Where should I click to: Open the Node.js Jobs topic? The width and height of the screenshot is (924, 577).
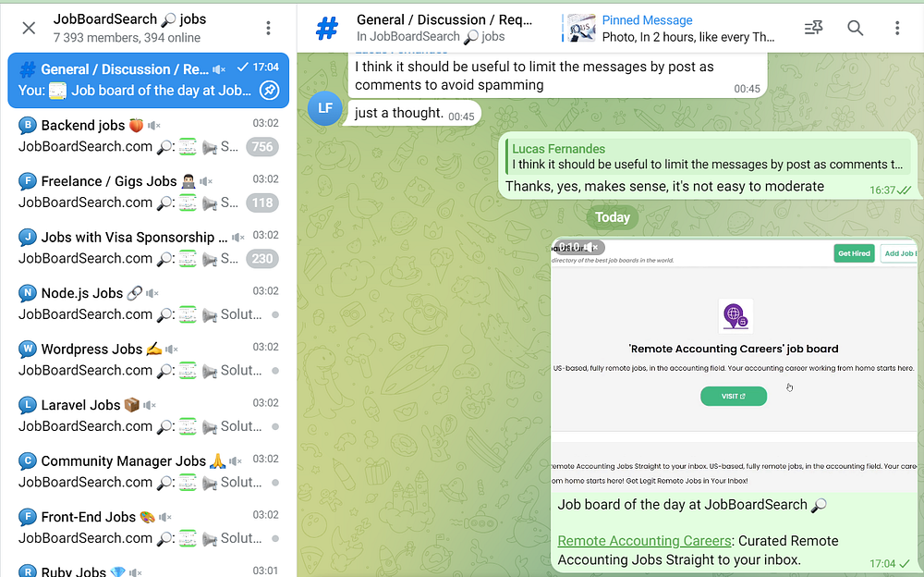pyautogui.click(x=149, y=304)
